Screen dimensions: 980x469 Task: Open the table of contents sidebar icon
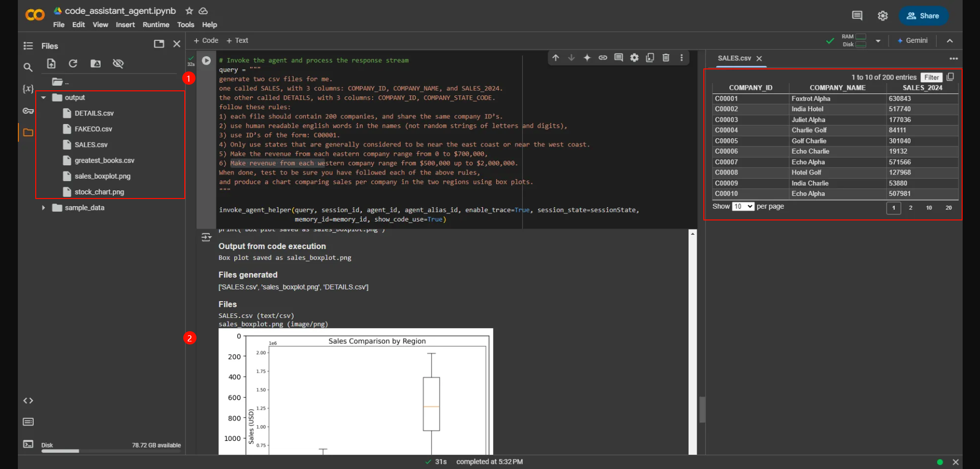coord(28,46)
